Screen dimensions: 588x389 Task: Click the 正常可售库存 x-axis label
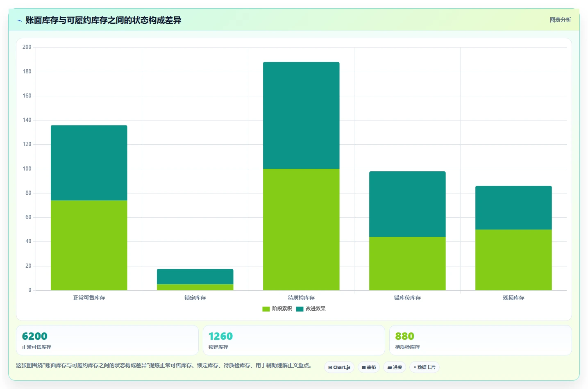(x=89, y=298)
